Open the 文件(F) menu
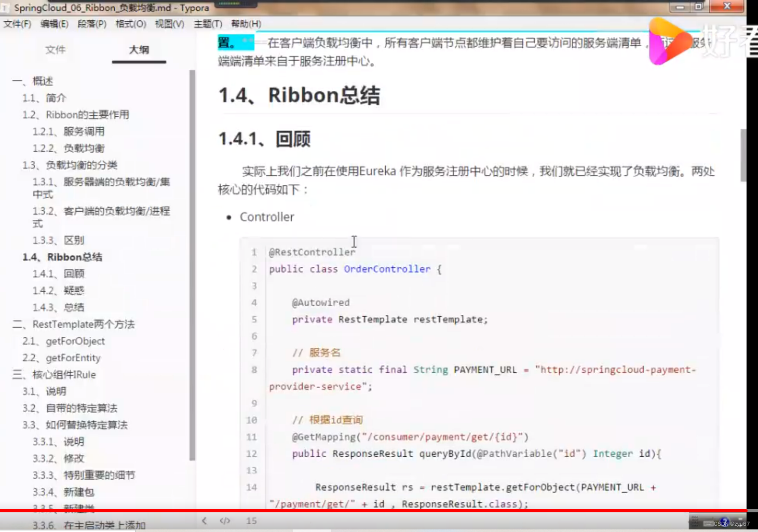Image resolution: width=758 pixels, height=532 pixels. (17, 24)
